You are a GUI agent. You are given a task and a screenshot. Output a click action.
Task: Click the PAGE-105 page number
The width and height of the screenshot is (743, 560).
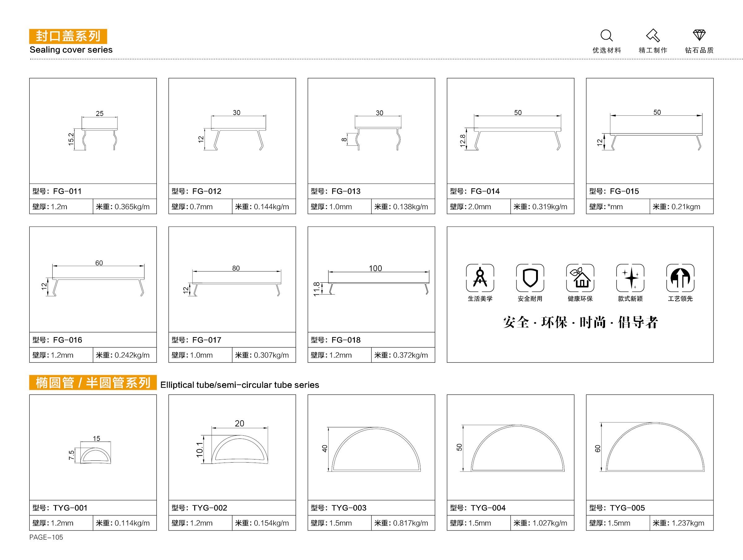[x=46, y=537]
